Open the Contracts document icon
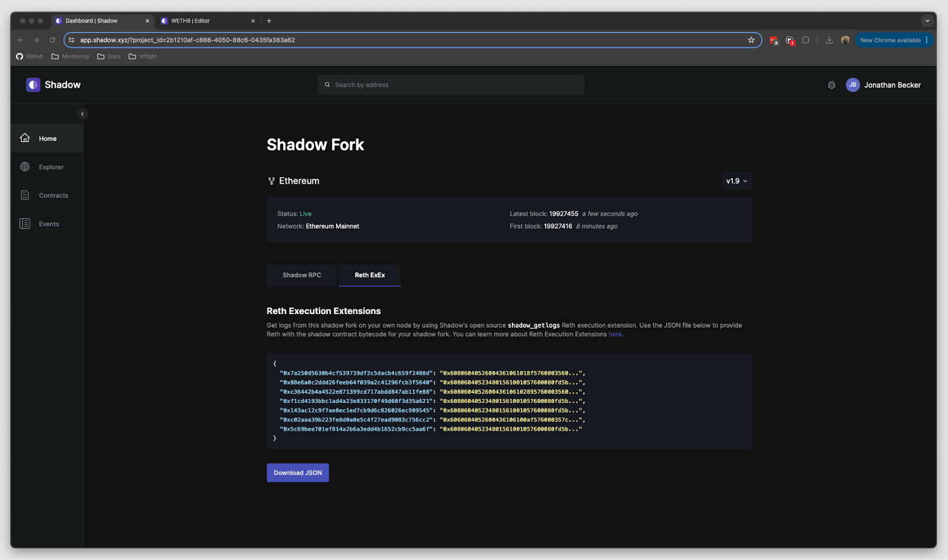 (25, 195)
